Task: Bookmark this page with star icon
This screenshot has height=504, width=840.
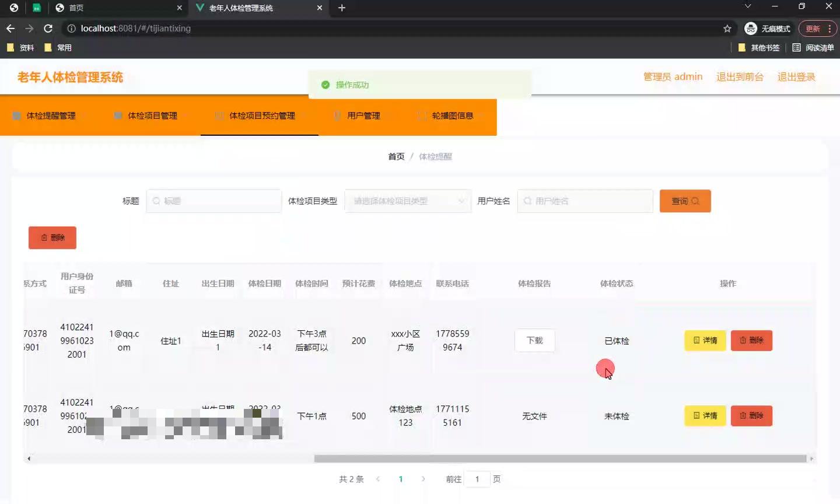Action: point(727,29)
